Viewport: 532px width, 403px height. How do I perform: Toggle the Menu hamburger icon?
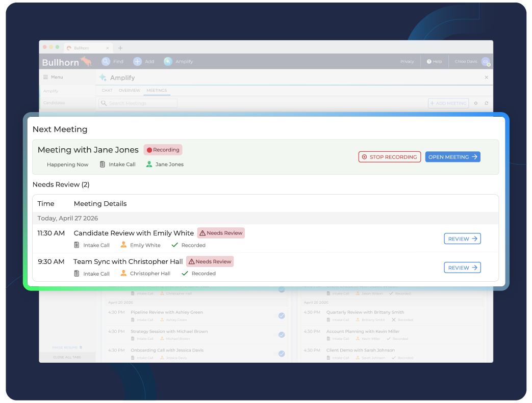click(x=45, y=77)
